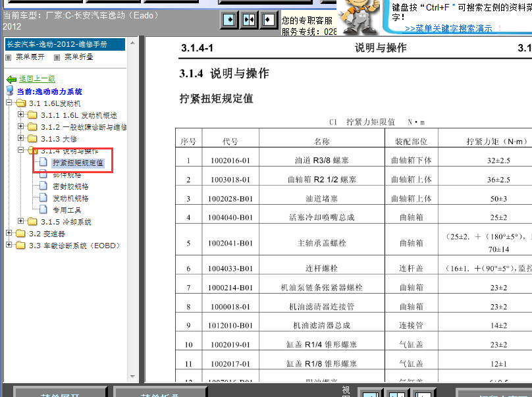
Task: Click the 菜单折叠 icon in sidebar header
Action: point(57,57)
